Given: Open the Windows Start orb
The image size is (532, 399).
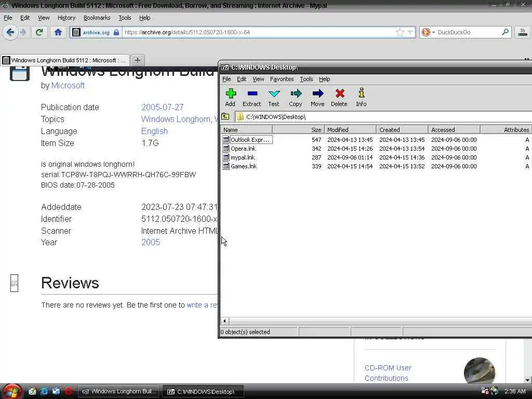Looking at the screenshot, I should [x=12, y=392].
